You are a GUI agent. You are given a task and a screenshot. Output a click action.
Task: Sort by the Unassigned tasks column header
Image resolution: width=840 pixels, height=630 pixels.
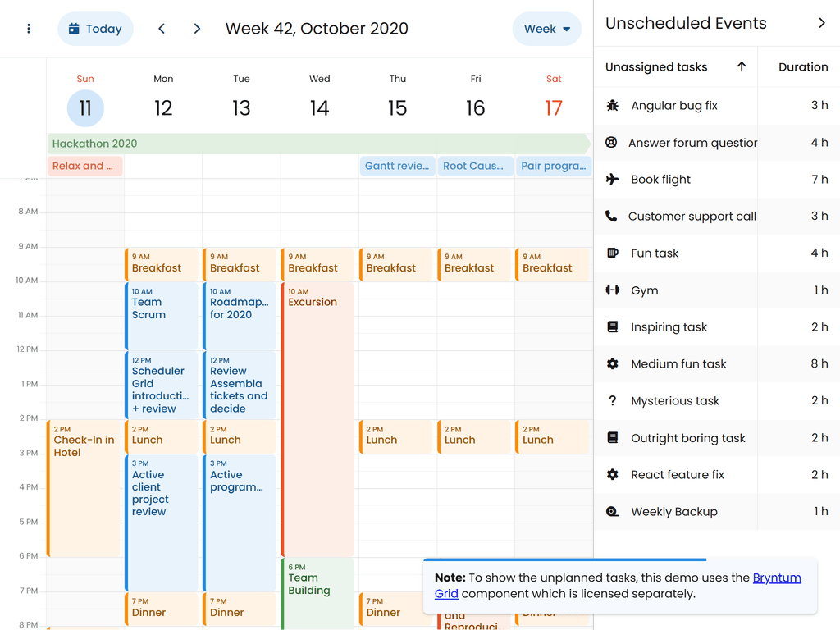coord(656,67)
